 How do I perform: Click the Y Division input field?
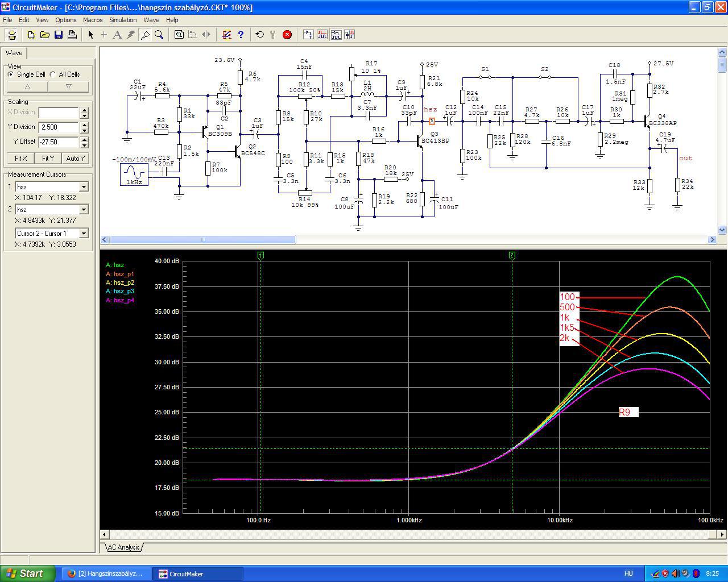pos(58,127)
